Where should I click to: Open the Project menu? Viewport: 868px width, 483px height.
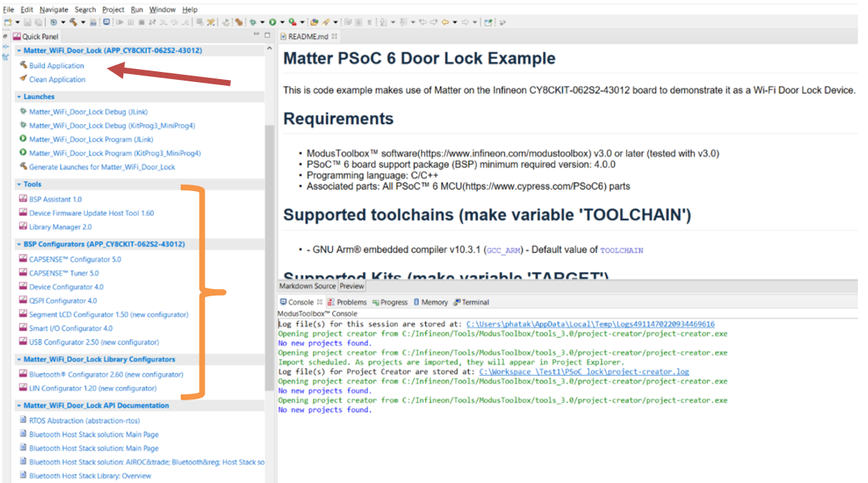click(x=113, y=9)
